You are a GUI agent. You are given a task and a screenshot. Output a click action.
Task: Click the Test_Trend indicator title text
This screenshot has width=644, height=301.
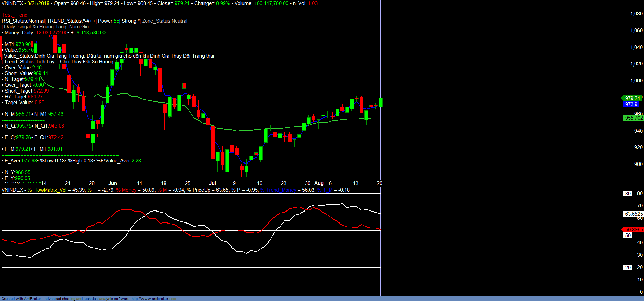(15, 15)
